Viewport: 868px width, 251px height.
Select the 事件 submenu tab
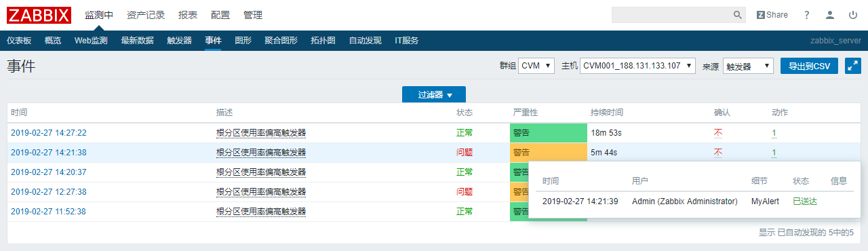pos(214,41)
